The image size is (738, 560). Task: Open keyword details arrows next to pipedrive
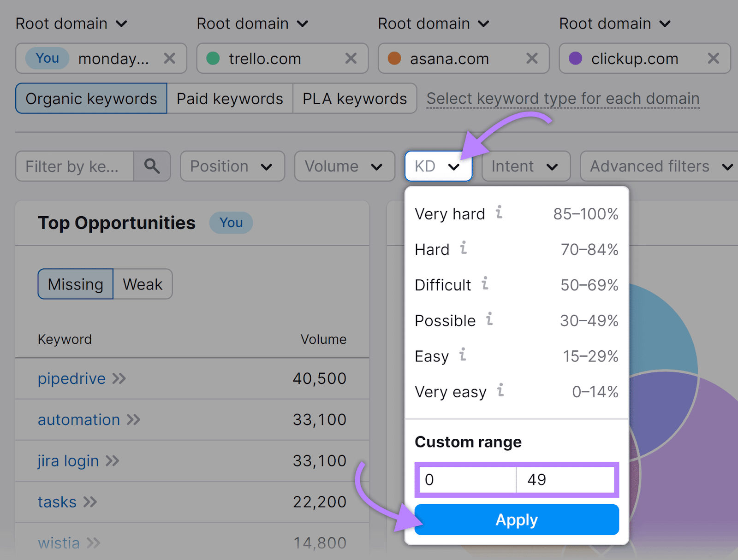click(119, 378)
